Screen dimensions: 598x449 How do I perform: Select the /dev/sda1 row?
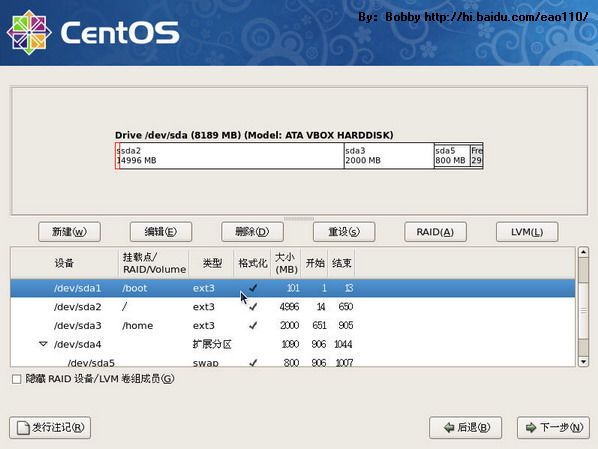coord(293,288)
